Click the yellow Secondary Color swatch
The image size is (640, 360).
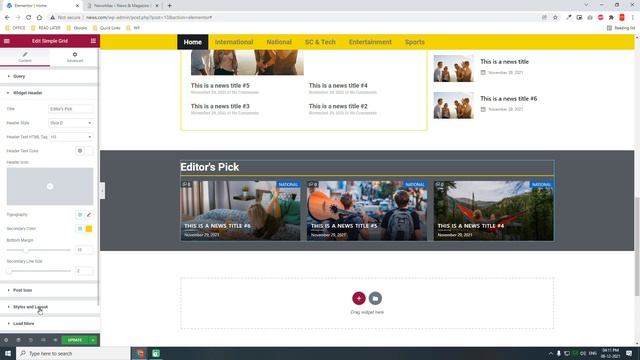89,229
